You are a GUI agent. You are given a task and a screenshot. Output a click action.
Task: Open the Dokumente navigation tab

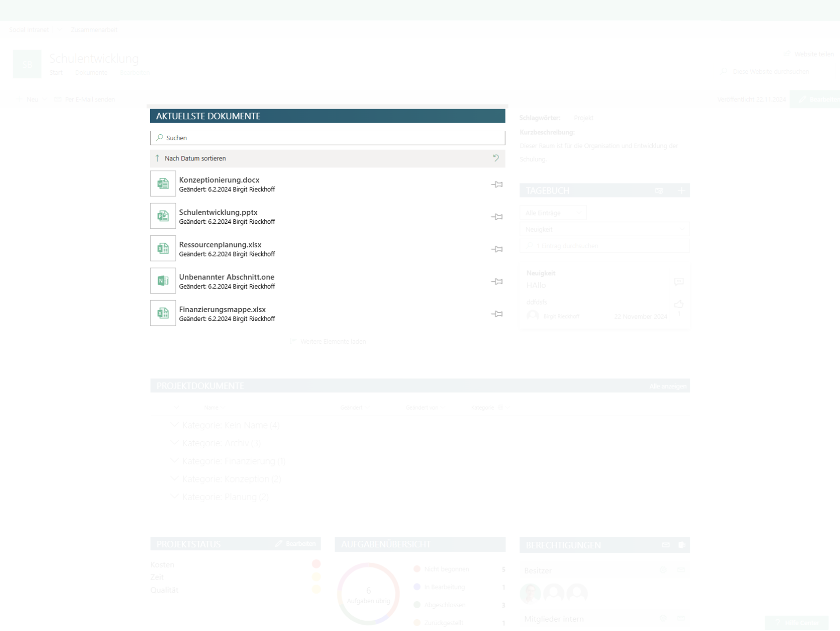(x=91, y=73)
